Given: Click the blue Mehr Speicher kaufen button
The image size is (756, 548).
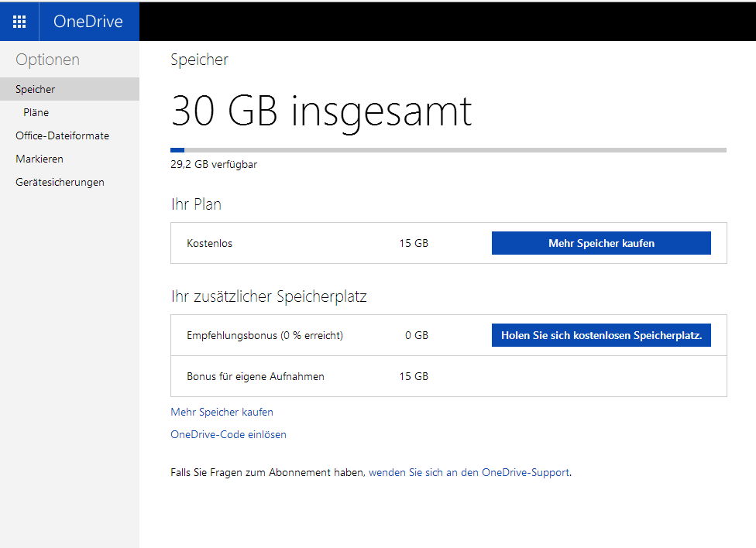Looking at the screenshot, I should (601, 243).
